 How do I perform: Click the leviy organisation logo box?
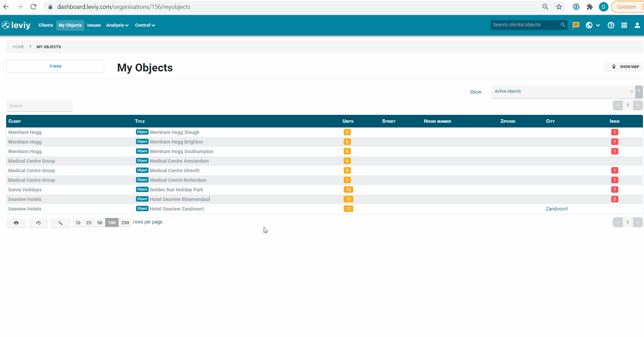click(55, 66)
